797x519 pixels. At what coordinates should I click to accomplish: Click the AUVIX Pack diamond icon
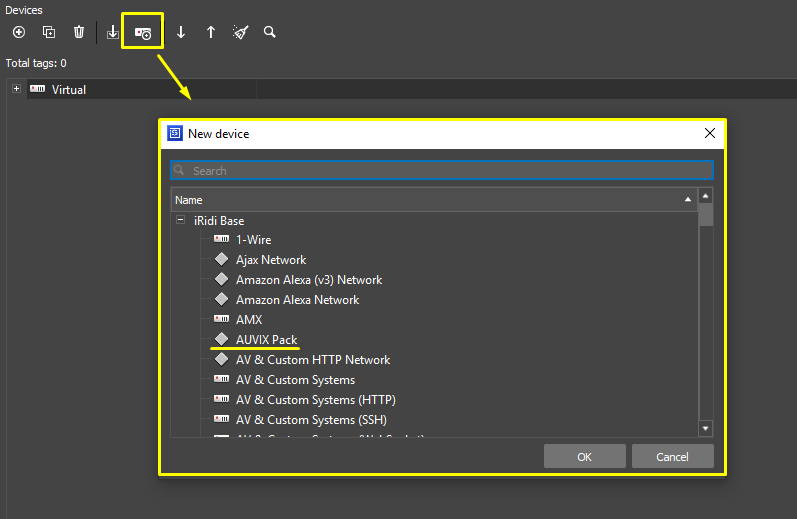(222, 339)
